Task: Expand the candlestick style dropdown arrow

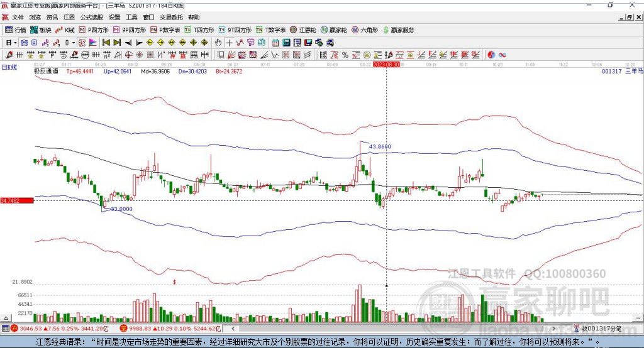Action: tap(74, 43)
